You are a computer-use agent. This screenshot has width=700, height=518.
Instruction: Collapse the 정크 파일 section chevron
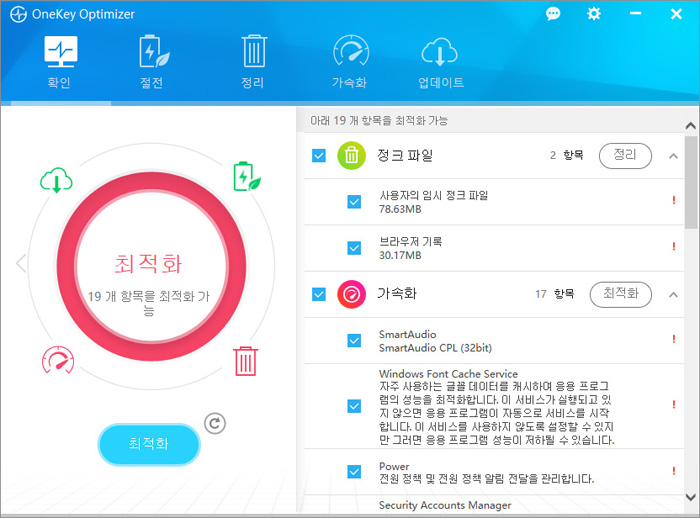tap(673, 156)
